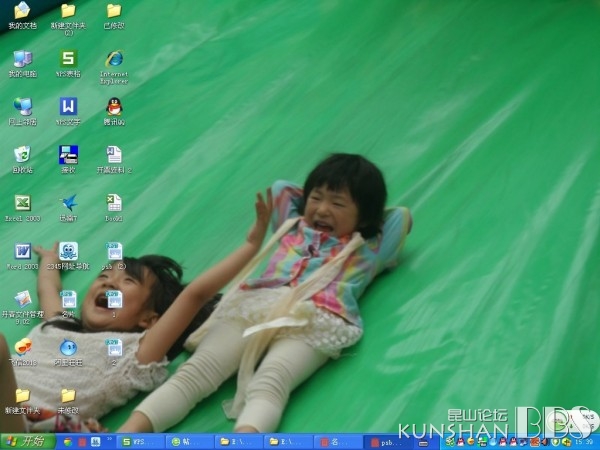This screenshot has height=450, width=600.
Task: Open the blue scanner-style desktop shortcut
Action: [68, 160]
